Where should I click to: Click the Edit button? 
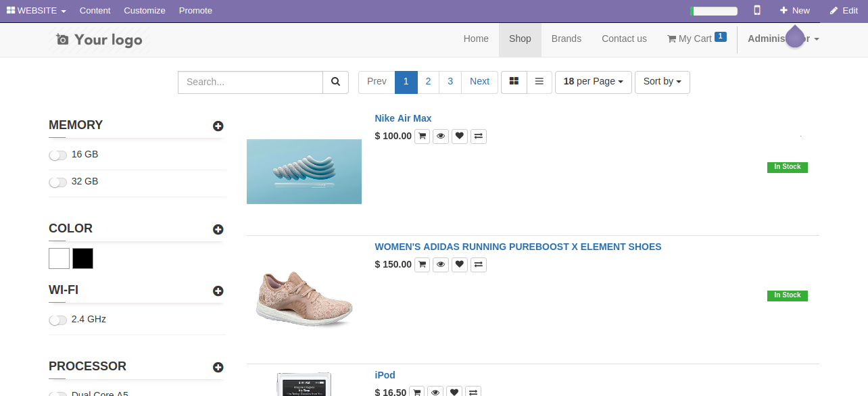pos(844,11)
